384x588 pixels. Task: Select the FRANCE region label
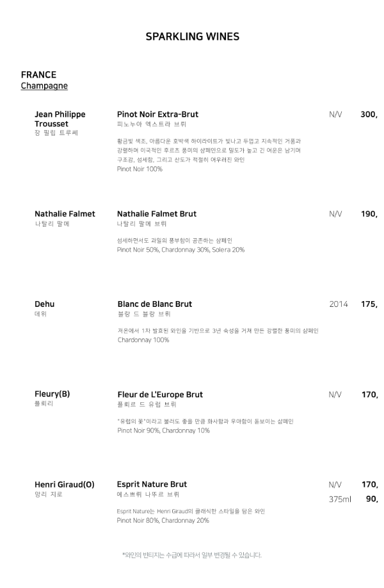38,75
